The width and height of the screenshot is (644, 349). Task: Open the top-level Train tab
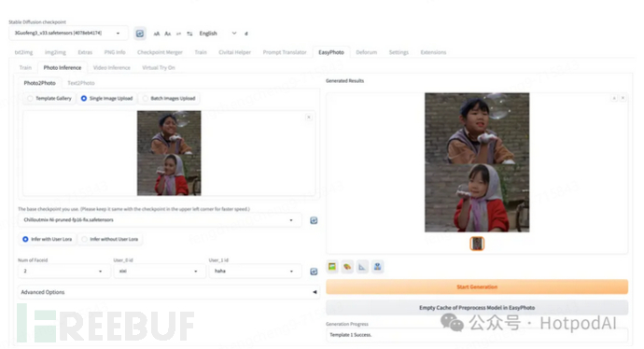tap(201, 52)
